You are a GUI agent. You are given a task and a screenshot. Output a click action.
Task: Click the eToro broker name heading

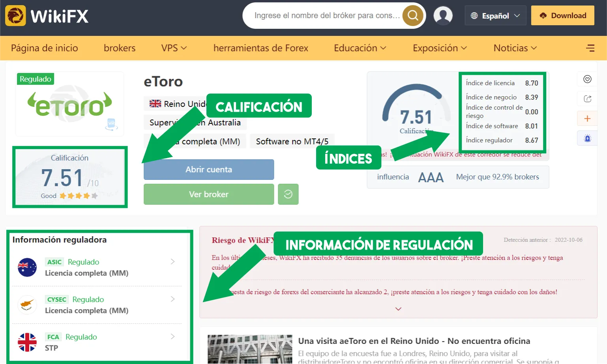(x=163, y=82)
